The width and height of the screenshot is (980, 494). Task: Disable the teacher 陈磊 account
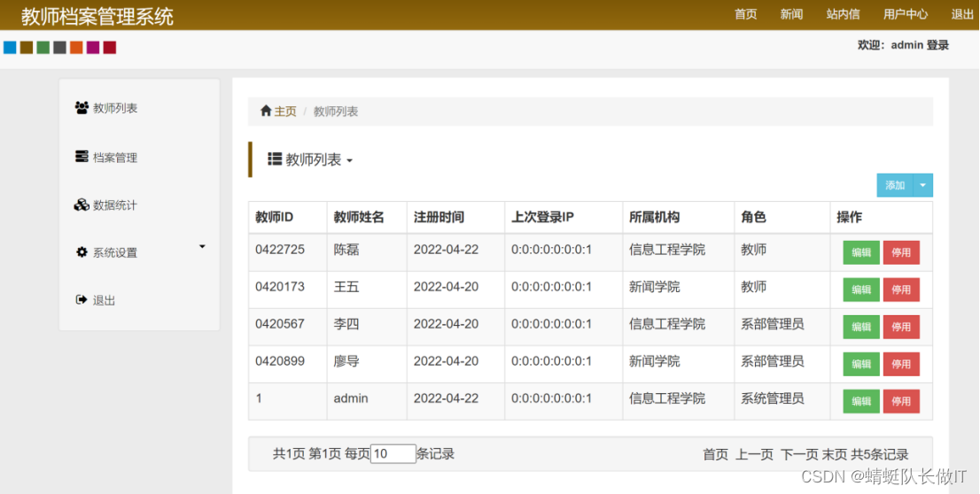[901, 252]
